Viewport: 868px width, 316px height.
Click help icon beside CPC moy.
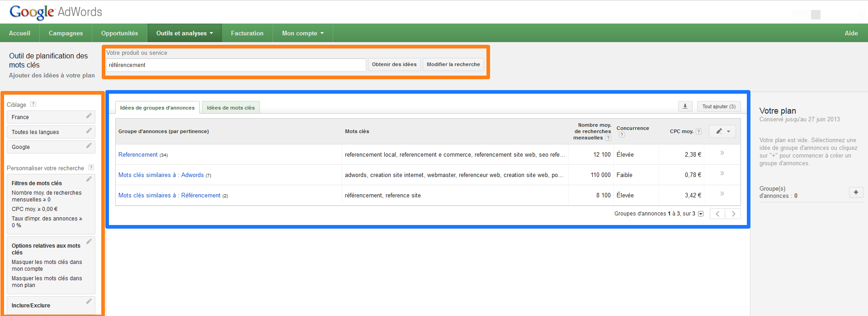tap(698, 132)
